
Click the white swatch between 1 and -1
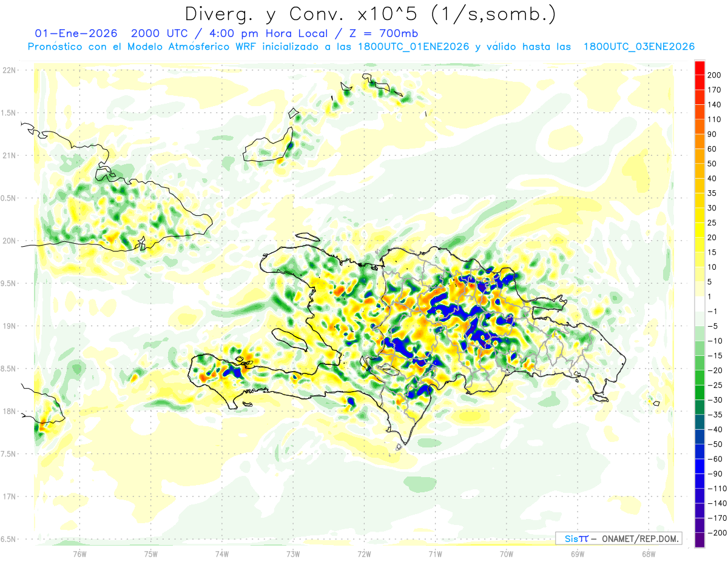click(699, 304)
